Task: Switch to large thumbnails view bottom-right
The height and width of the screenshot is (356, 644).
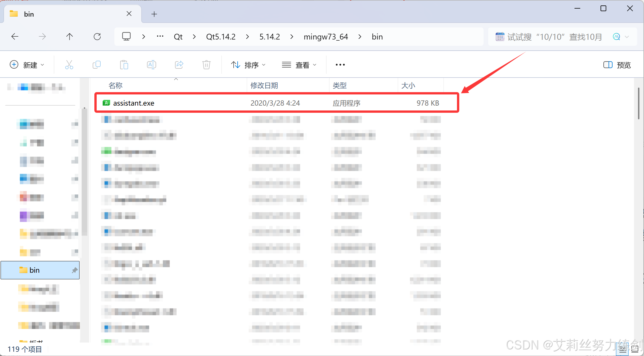Action: [x=635, y=349]
